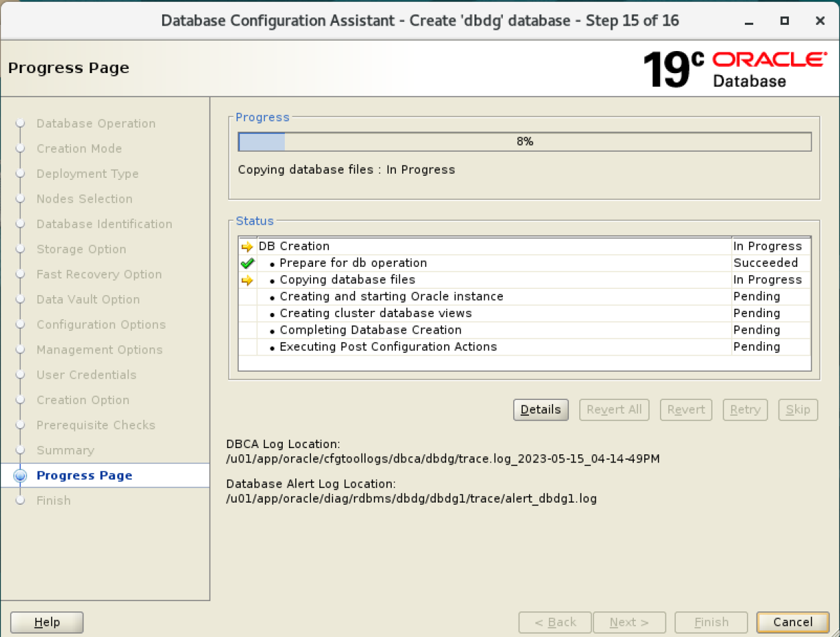Select Completing Database Creation row
Image resolution: width=840 pixels, height=637 pixels.
click(525, 330)
